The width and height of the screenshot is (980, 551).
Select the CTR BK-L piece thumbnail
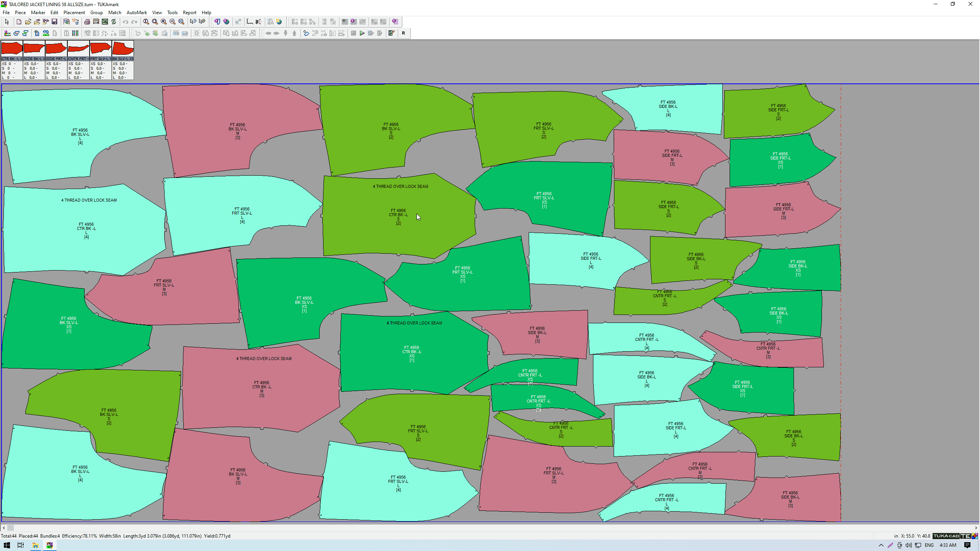click(x=12, y=49)
